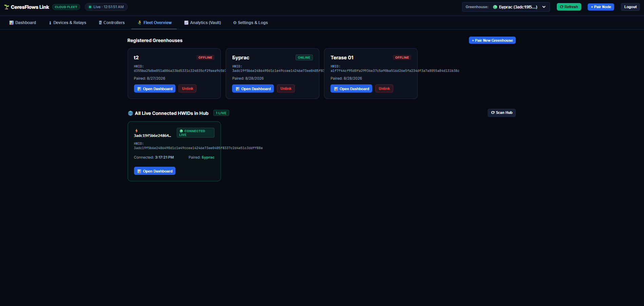The width and height of the screenshot is (644, 306).
Task: Click Pair New Greenhouse button
Action: 492,40
